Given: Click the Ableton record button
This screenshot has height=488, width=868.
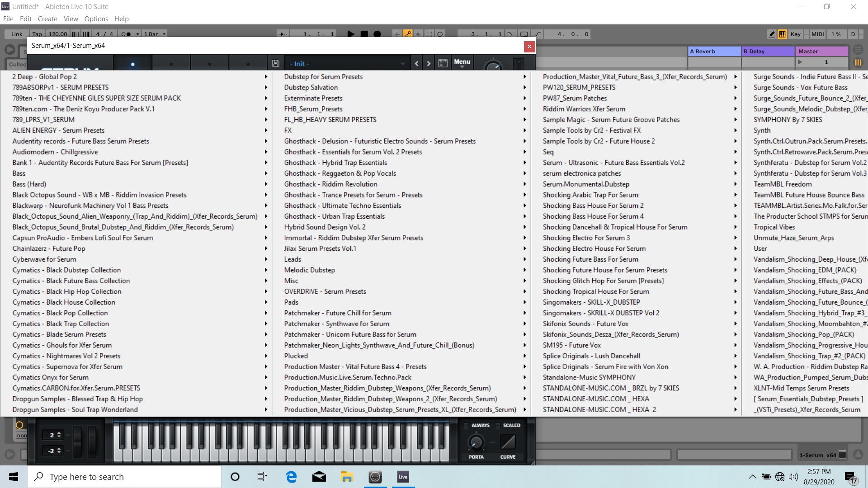Looking at the screenshot, I should click(x=377, y=34).
